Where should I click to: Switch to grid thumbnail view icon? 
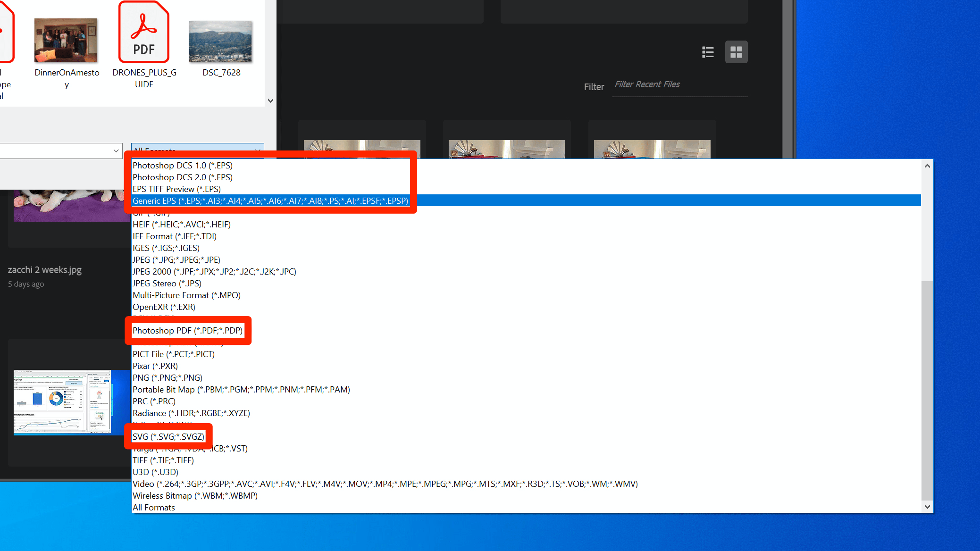click(736, 52)
